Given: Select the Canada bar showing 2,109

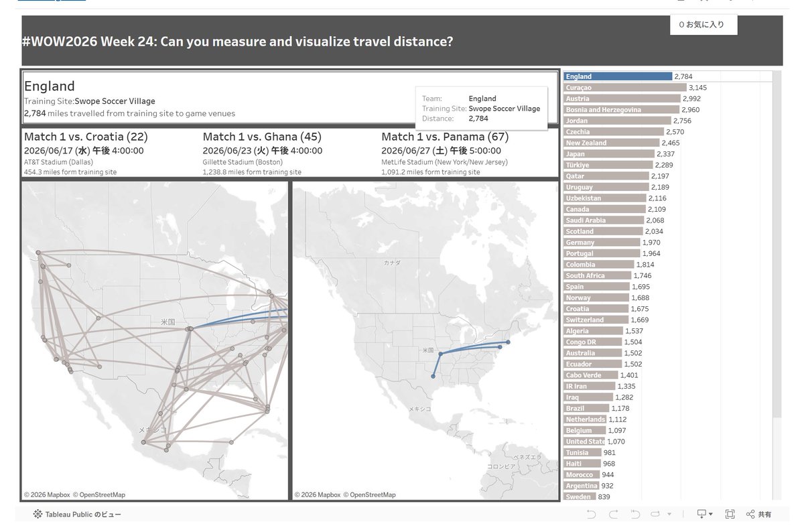Looking at the screenshot, I should click(x=605, y=209).
